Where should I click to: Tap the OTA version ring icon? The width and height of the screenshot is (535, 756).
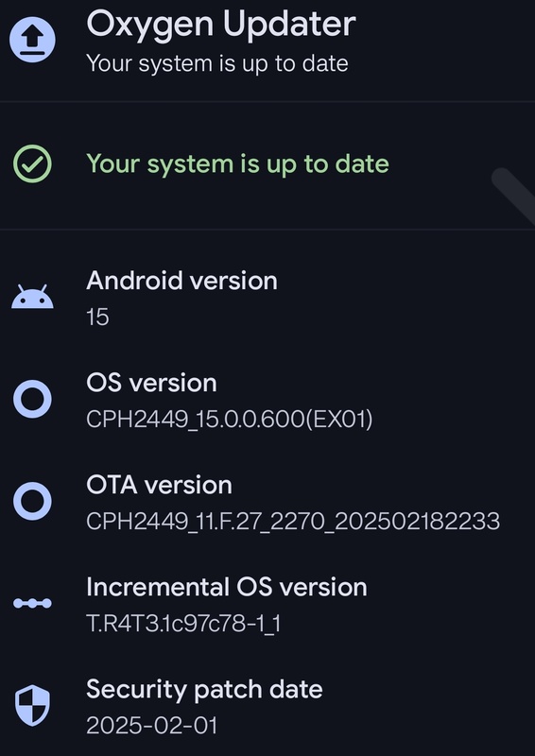pos(32,501)
